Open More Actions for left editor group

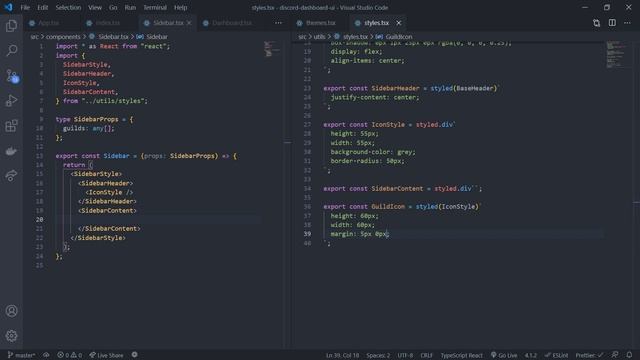(278, 23)
